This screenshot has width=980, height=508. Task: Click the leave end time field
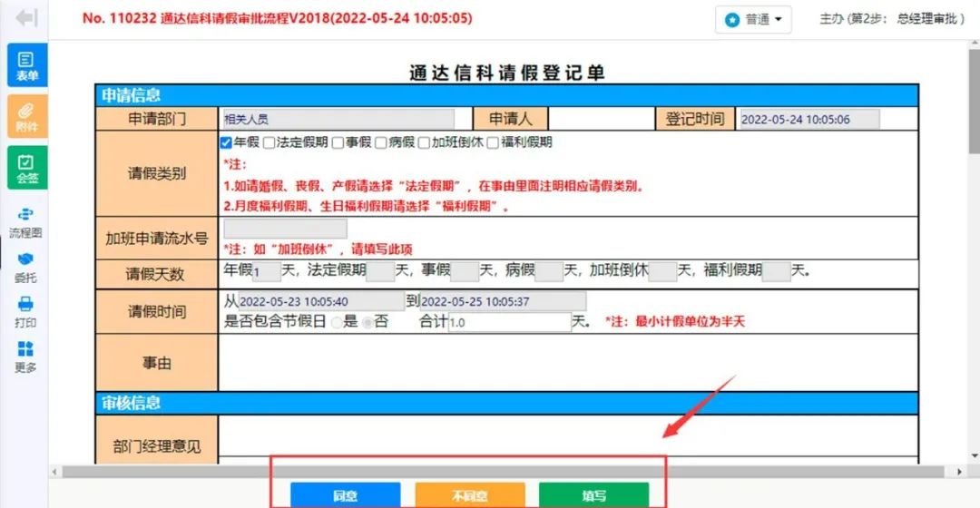click(x=503, y=301)
